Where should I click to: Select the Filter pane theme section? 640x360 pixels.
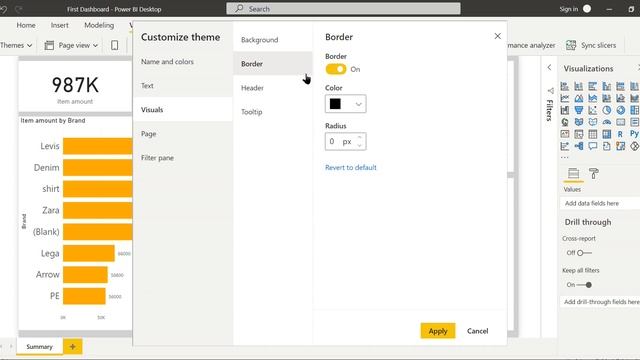[x=158, y=158]
